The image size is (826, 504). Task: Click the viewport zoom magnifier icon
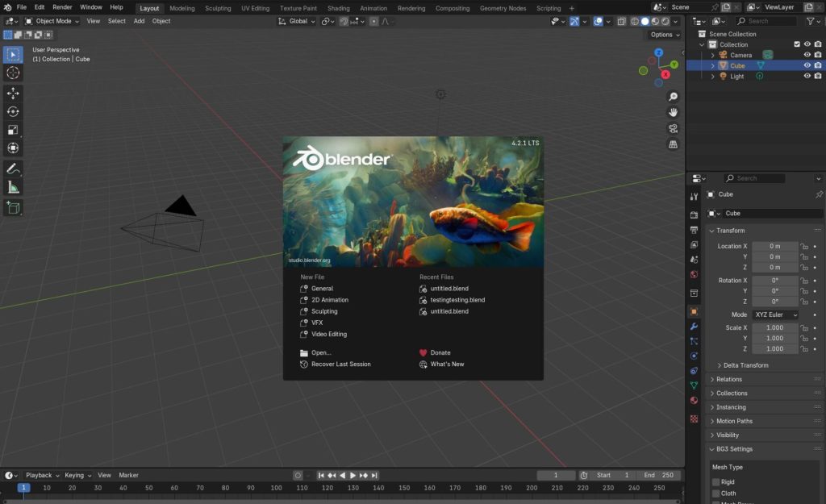tap(674, 96)
